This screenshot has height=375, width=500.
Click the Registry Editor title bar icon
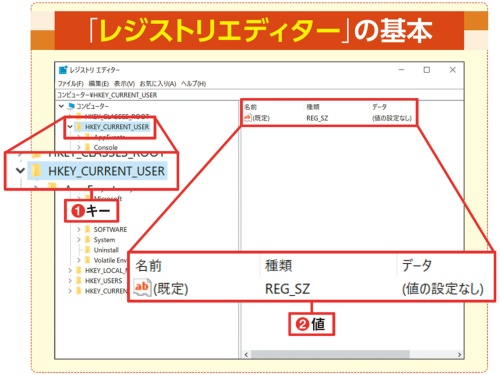click(x=63, y=70)
